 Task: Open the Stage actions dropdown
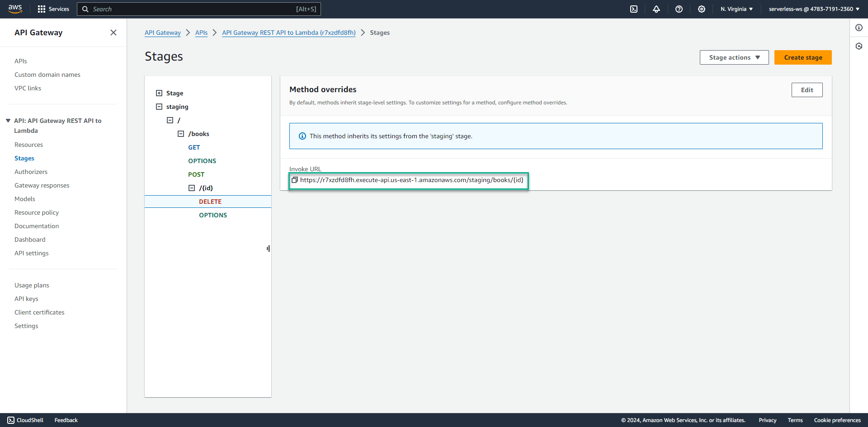pos(734,57)
